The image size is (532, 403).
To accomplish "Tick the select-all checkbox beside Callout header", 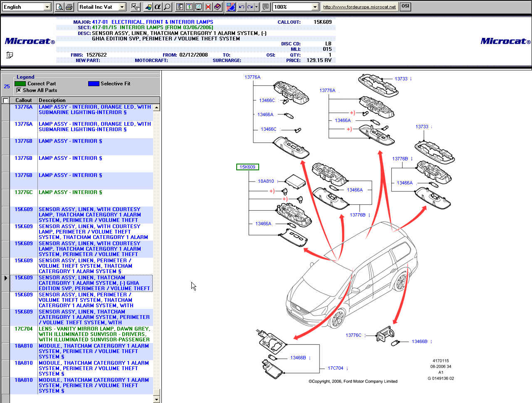I will 6,100.
